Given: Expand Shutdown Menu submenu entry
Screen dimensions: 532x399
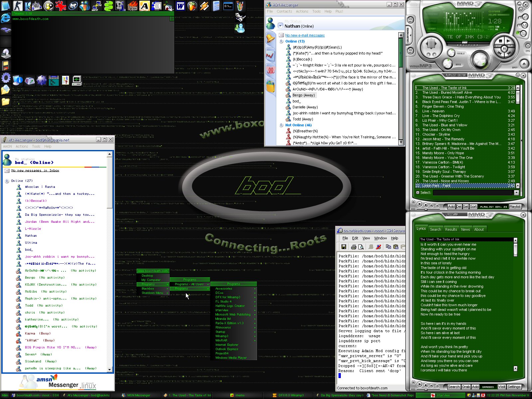Looking at the screenshot, I should (x=153, y=293).
